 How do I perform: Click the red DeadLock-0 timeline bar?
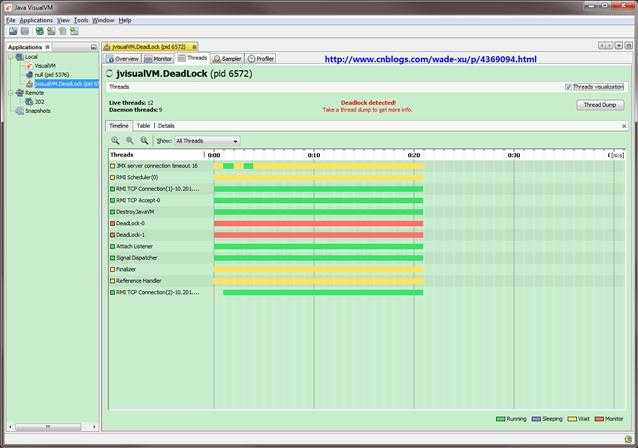319,223
